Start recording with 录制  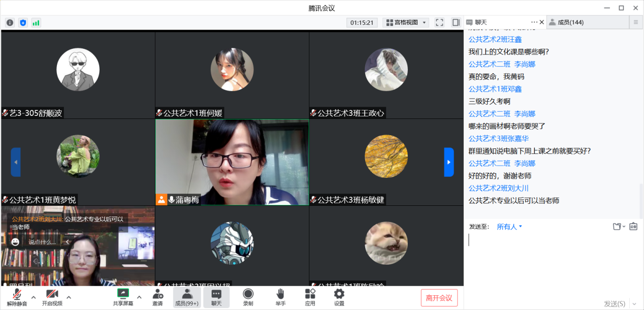(x=248, y=297)
